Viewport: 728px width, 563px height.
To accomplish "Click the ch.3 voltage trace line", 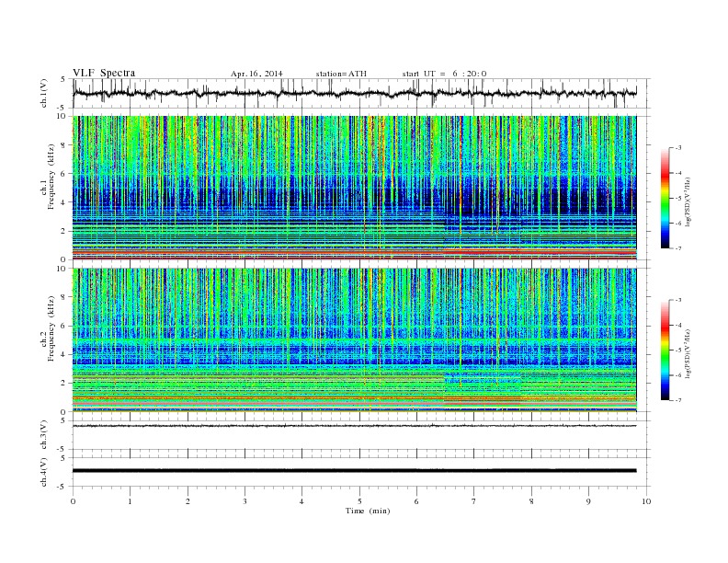I will 355,426.
